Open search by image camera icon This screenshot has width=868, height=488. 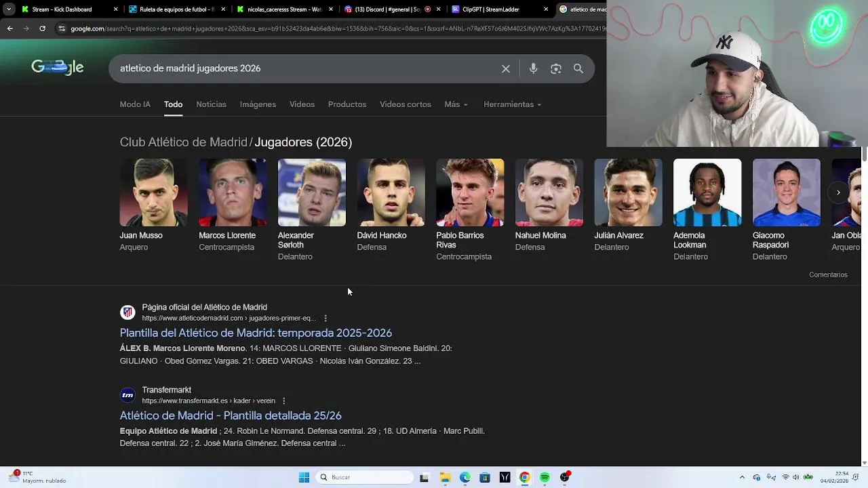pyautogui.click(x=556, y=68)
